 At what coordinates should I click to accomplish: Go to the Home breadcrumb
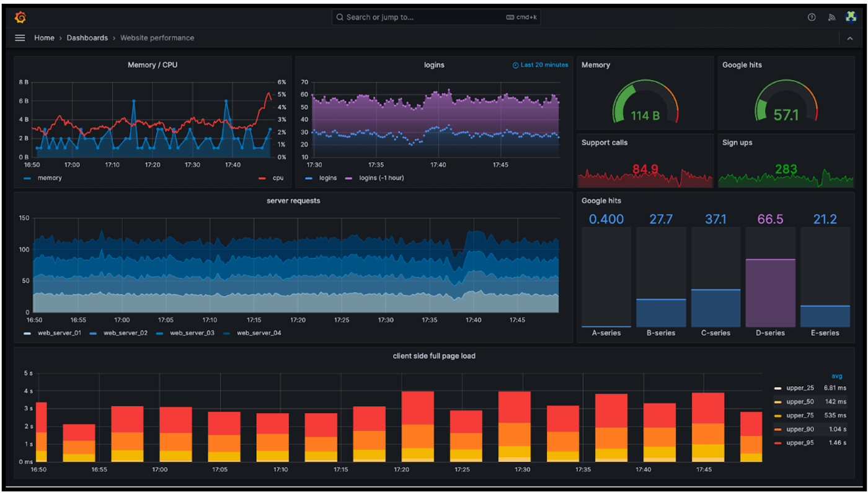pos(44,38)
